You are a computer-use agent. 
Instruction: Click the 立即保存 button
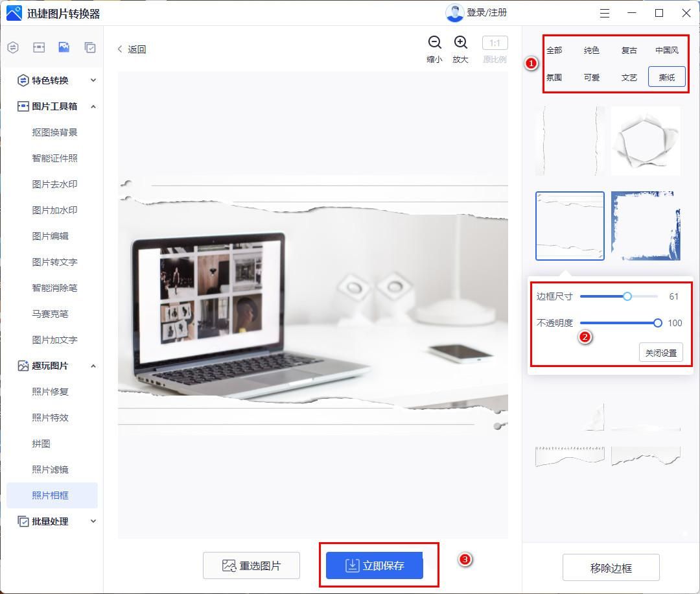pos(375,565)
